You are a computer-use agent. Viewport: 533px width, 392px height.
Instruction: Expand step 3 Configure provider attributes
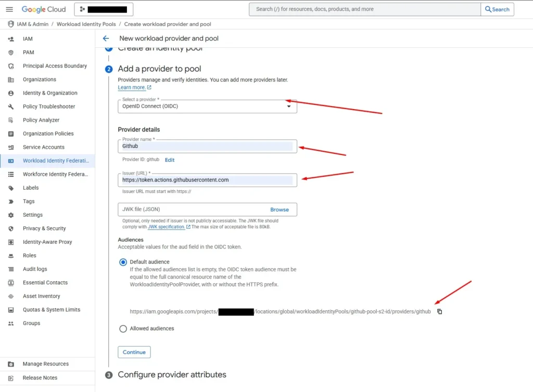172,375
